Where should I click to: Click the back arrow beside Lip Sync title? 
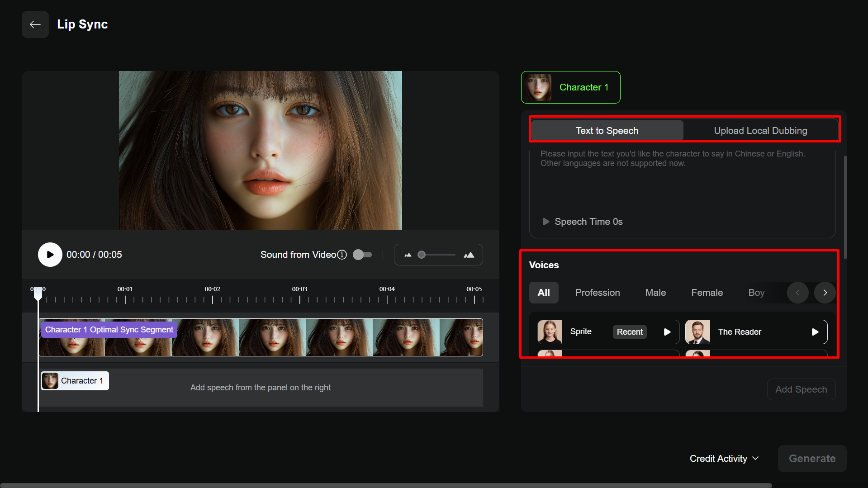(x=35, y=24)
